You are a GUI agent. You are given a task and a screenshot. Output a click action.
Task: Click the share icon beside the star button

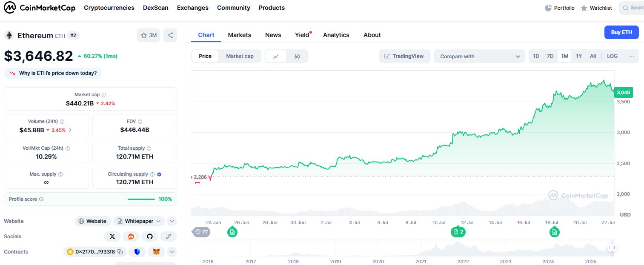[170, 35]
